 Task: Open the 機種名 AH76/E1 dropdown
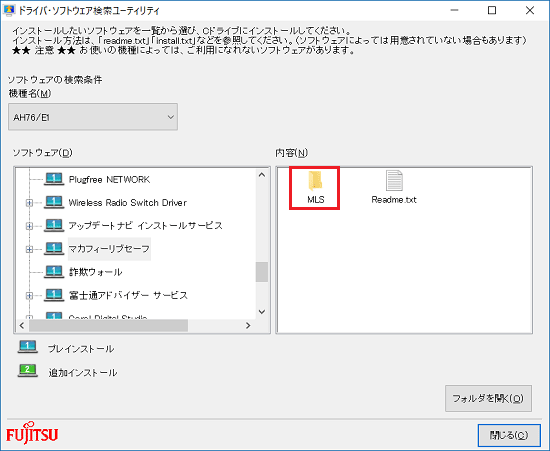tap(93, 117)
